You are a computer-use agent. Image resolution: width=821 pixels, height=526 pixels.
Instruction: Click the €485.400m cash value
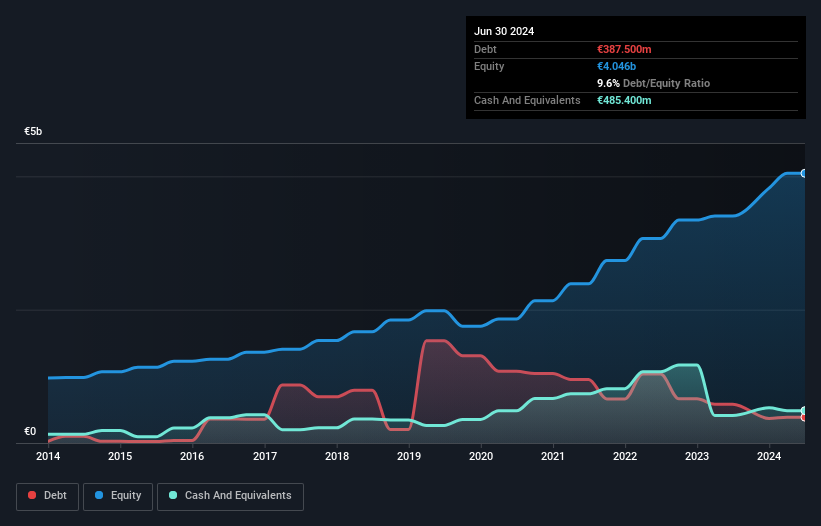[624, 100]
